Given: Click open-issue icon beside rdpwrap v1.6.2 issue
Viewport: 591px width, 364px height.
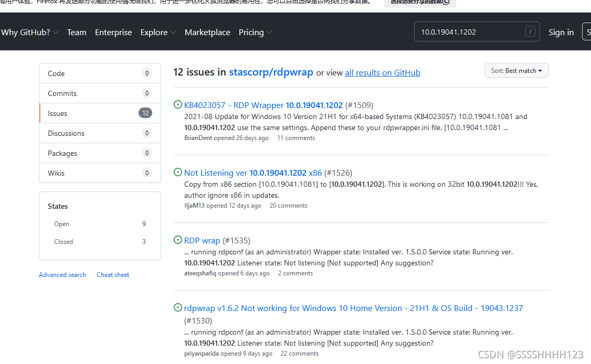Looking at the screenshot, I should (x=178, y=307).
